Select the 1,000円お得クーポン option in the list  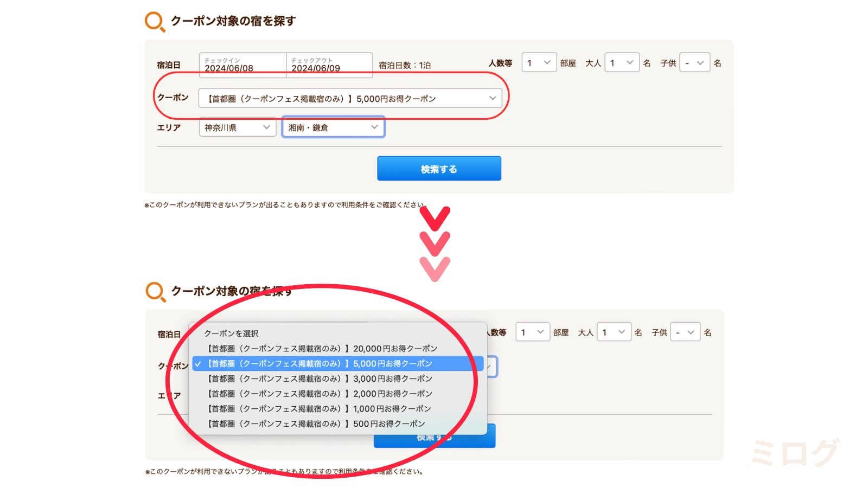[x=337, y=409]
